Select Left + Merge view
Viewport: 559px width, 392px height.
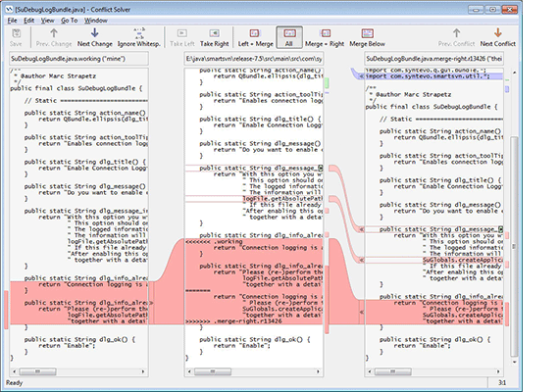[x=255, y=37]
